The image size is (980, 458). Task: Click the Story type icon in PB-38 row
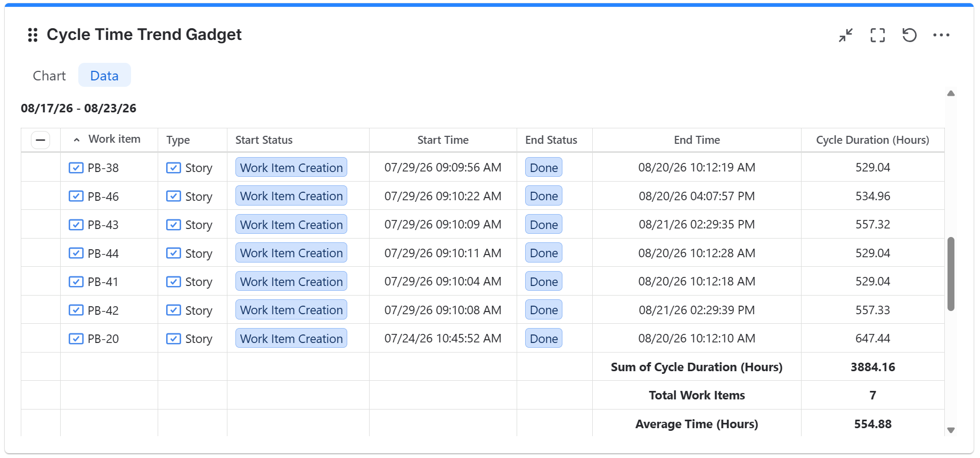174,168
